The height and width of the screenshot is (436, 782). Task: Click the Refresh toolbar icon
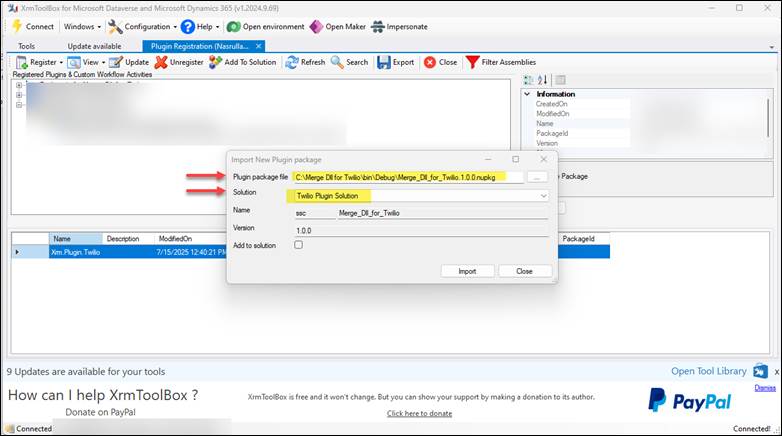click(x=292, y=62)
